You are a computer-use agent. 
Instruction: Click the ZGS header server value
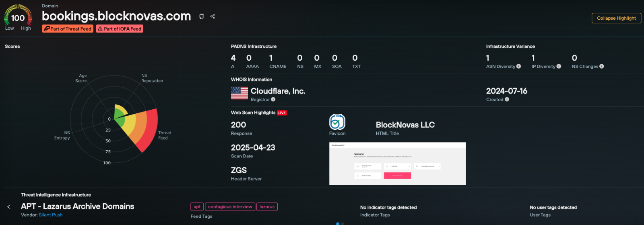tap(239, 170)
